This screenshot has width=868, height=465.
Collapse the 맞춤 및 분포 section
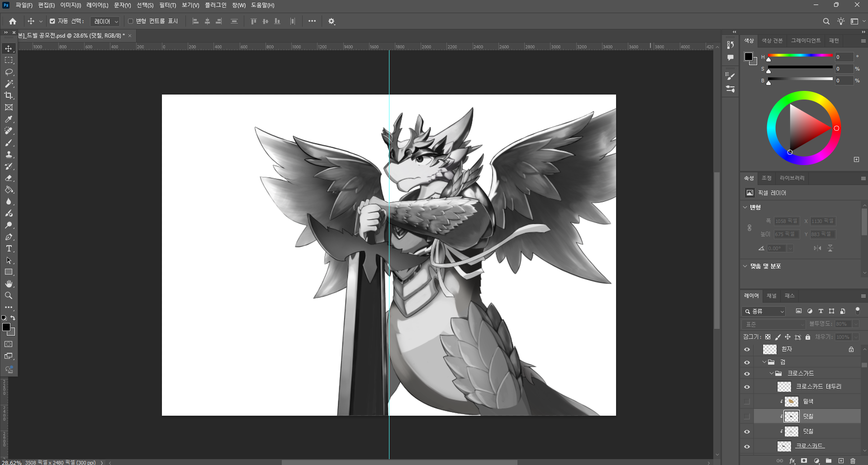click(745, 266)
